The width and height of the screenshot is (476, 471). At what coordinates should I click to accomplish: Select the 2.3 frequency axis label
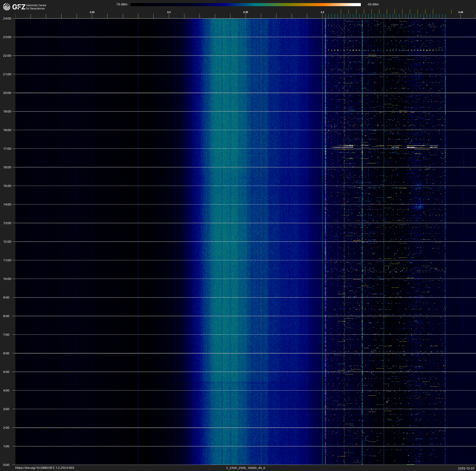click(x=169, y=12)
